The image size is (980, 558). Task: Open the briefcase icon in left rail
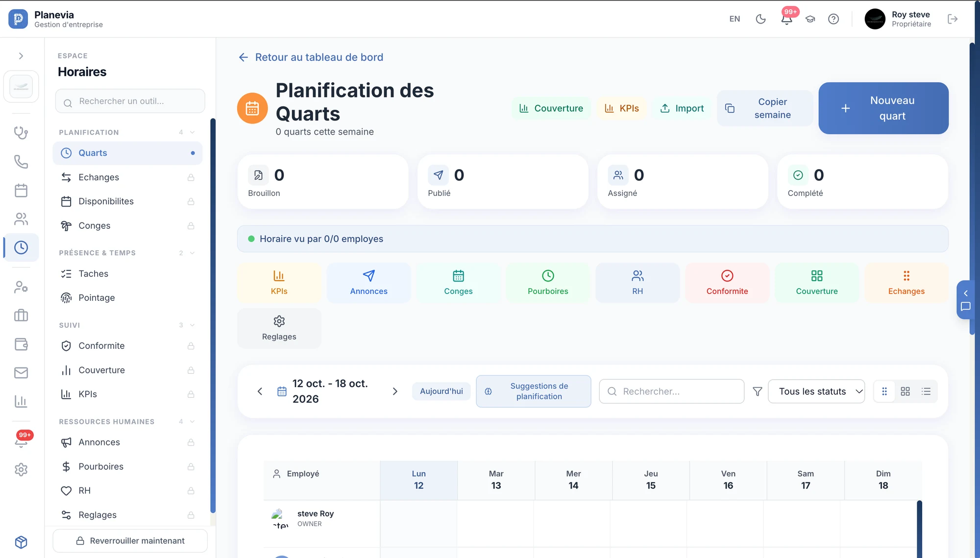coord(21,315)
